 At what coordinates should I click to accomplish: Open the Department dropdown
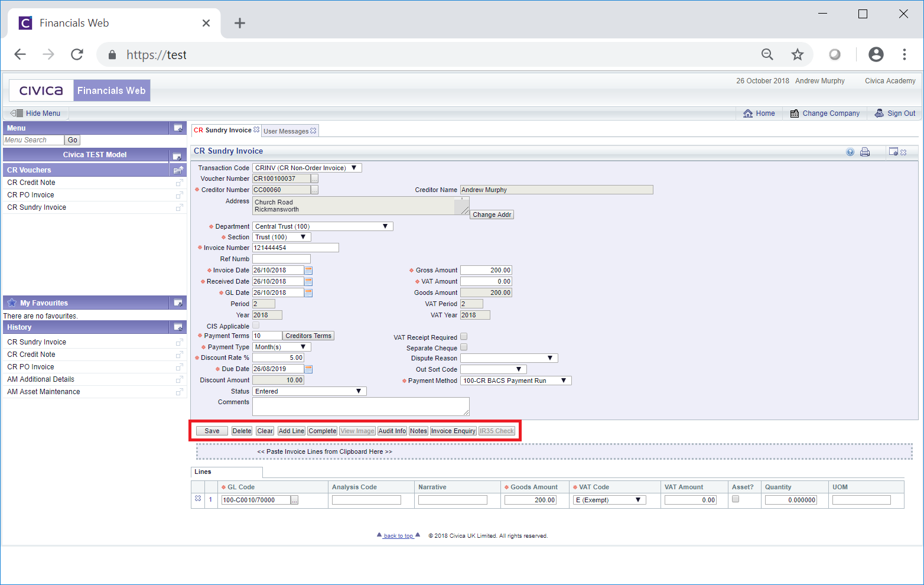323,226
